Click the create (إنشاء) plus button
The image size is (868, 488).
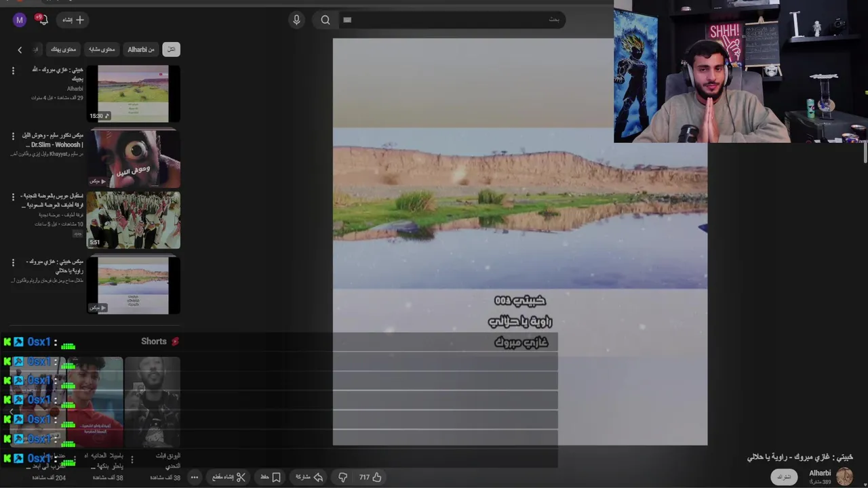click(x=73, y=20)
